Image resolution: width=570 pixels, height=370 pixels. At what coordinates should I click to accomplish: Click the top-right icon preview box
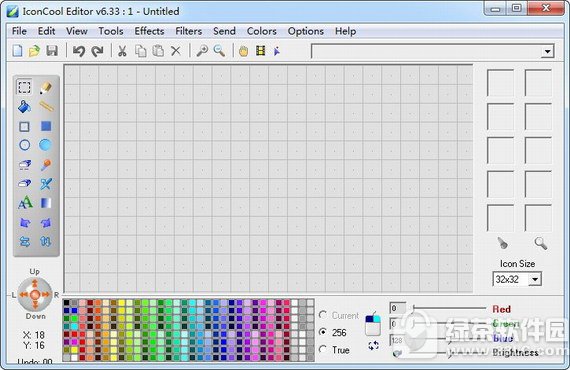pyautogui.click(x=538, y=83)
